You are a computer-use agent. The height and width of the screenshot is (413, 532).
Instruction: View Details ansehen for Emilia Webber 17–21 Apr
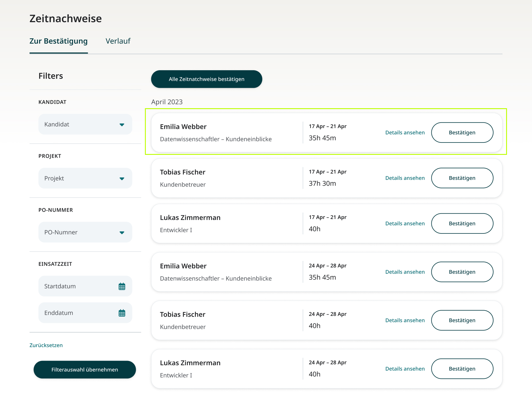tap(405, 132)
